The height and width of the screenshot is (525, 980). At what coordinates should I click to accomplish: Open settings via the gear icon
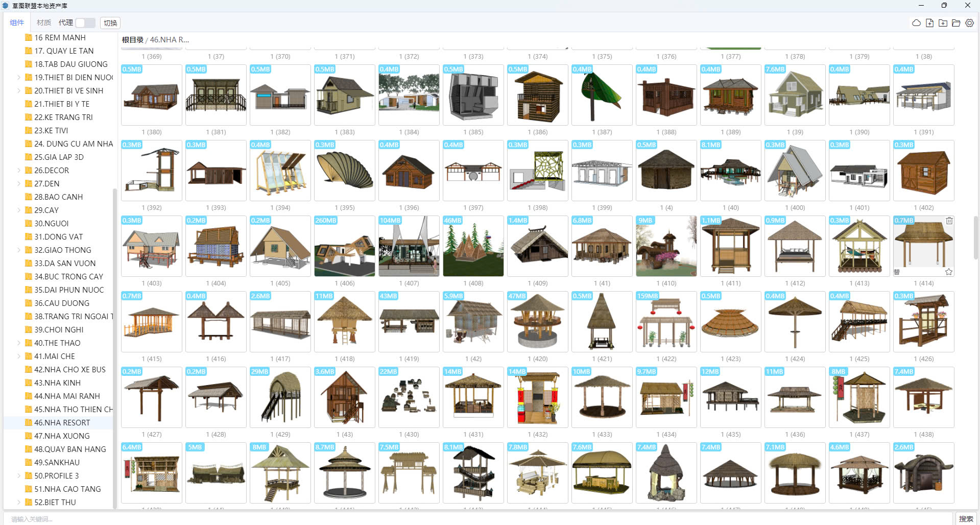(x=969, y=23)
